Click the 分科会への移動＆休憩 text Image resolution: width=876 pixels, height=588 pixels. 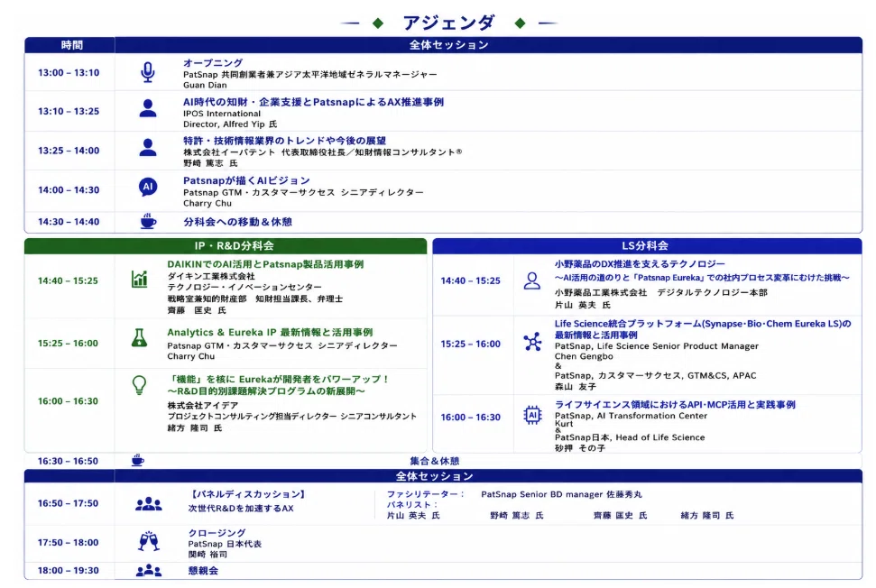[x=237, y=222]
